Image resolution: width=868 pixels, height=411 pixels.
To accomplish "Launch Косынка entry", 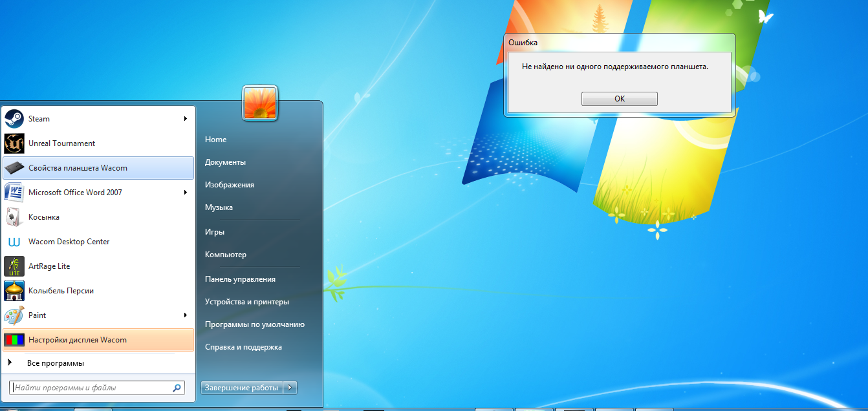I will (98, 217).
